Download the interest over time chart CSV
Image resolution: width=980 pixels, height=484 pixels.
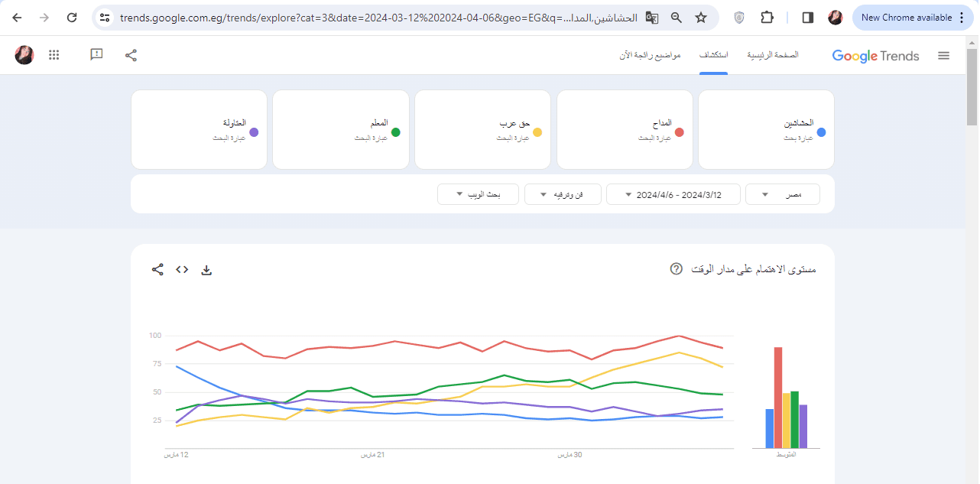206,270
